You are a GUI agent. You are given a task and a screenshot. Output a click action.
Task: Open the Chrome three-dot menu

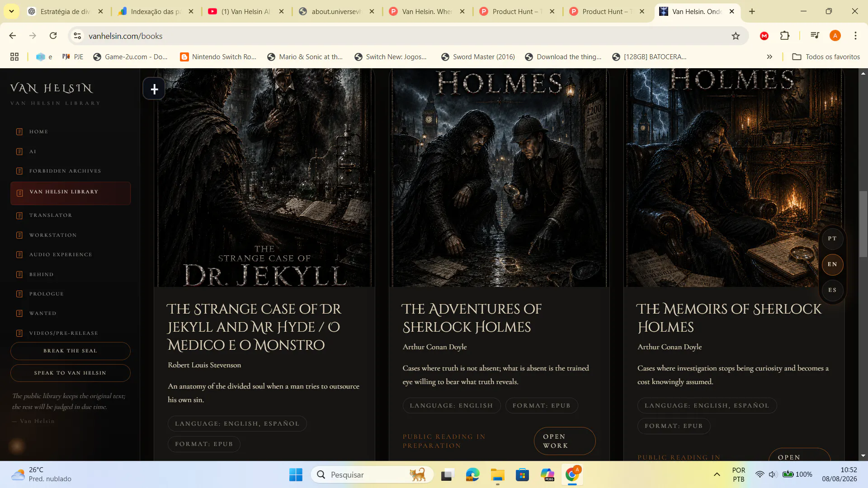click(855, 36)
